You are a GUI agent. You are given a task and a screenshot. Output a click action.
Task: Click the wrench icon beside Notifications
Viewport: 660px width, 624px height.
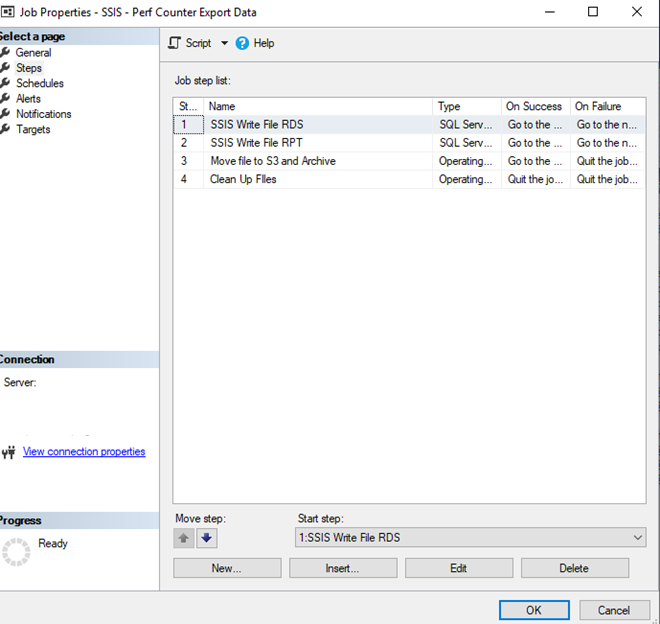(x=5, y=114)
